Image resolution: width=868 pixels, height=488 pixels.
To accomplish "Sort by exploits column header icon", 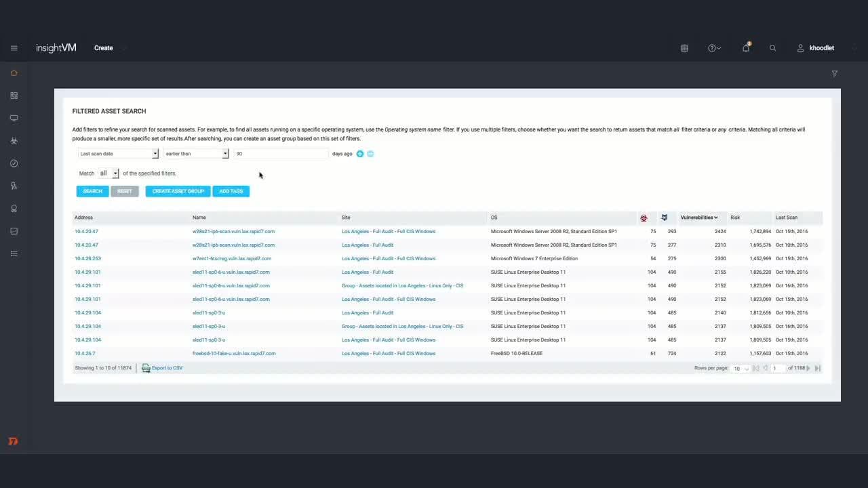I will [x=665, y=218].
